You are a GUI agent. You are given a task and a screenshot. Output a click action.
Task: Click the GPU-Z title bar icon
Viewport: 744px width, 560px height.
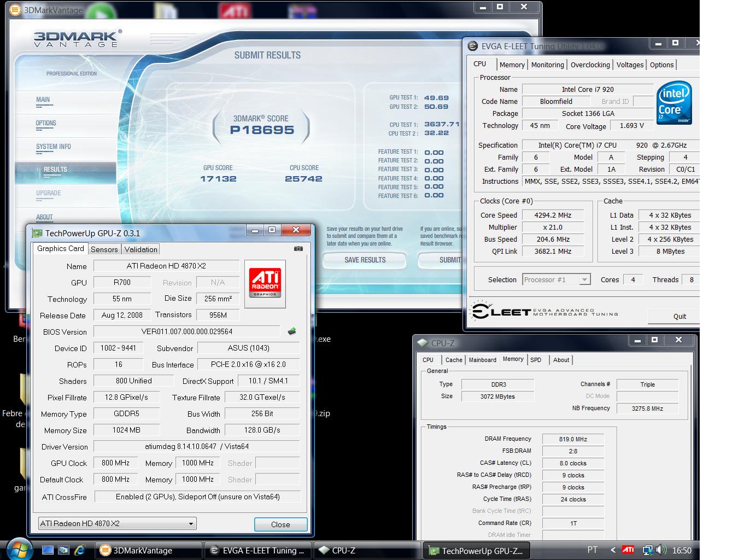point(37,233)
